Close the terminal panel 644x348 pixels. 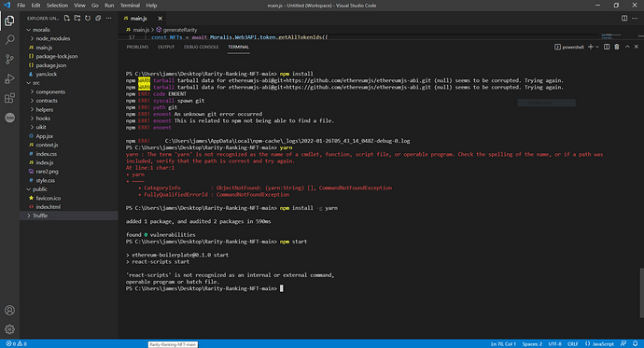point(637,48)
